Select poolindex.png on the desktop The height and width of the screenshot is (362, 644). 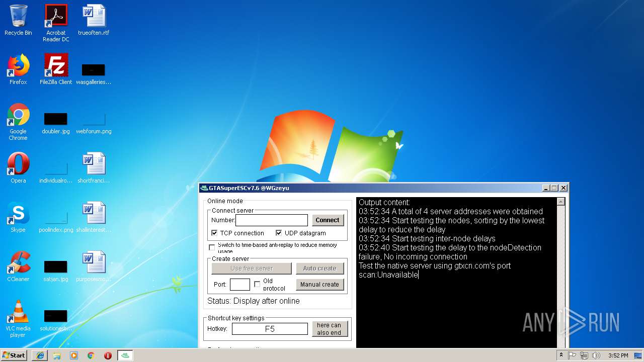coord(56,222)
